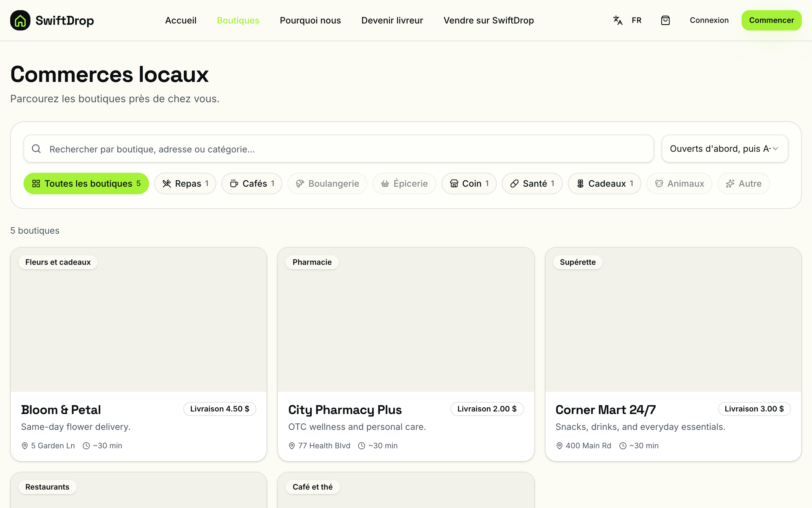This screenshot has height=508, width=812.
Task: Filter by Santé category
Action: [532, 184]
